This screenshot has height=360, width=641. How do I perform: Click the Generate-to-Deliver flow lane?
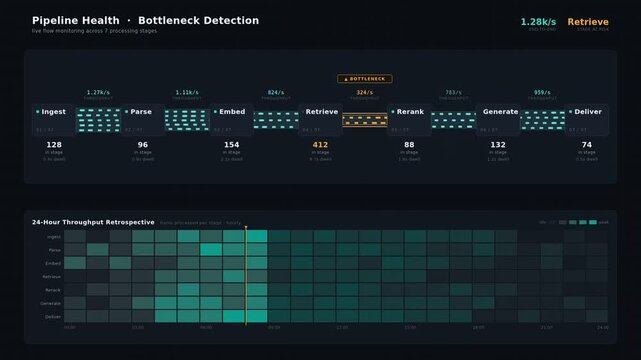pyautogui.click(x=542, y=120)
